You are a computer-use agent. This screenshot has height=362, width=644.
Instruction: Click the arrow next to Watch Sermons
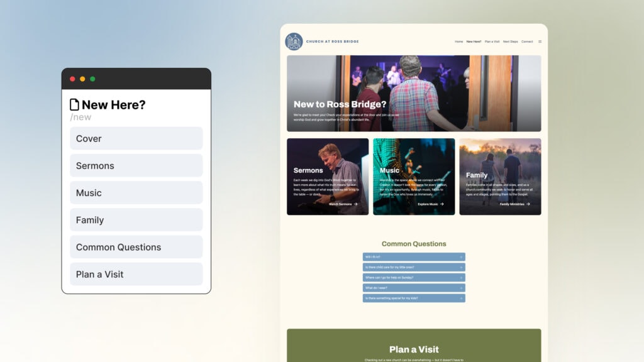pos(355,204)
